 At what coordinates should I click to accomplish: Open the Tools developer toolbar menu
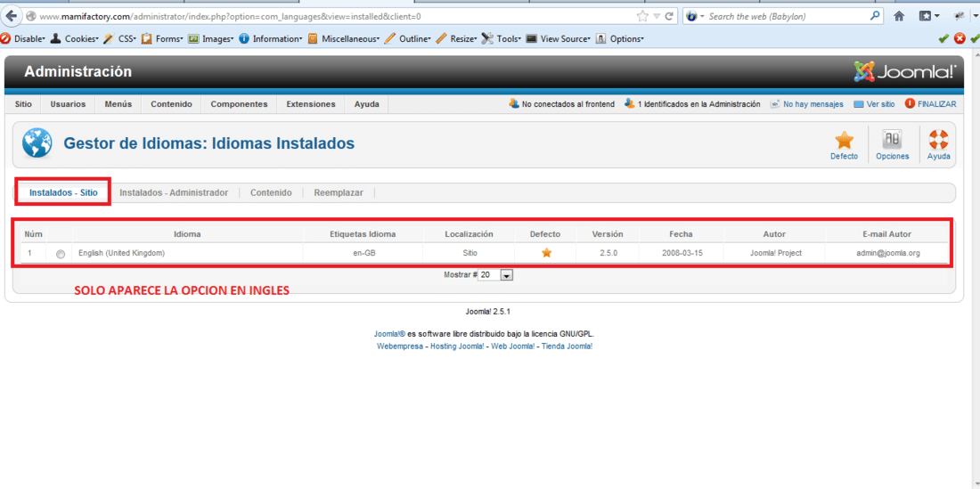(502, 38)
